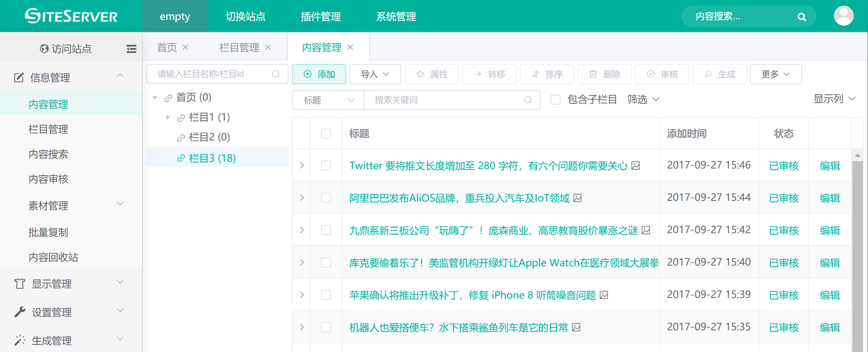Click the globe icon beside 访问站点

click(44, 49)
